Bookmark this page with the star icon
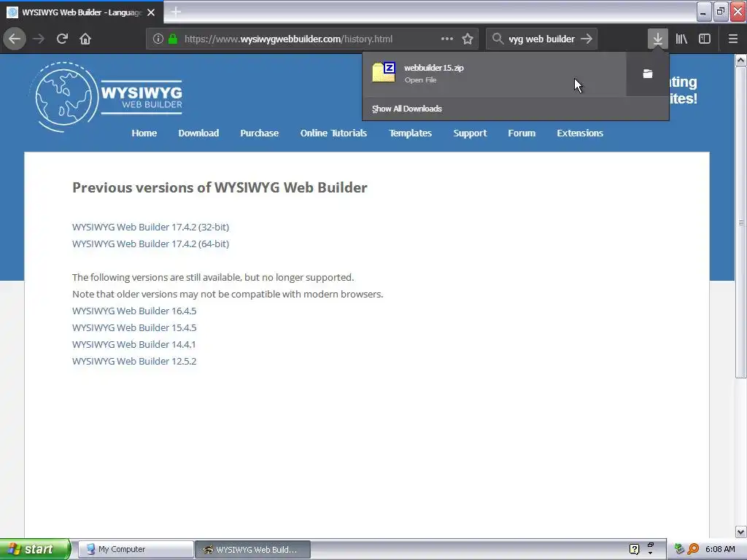747x560 pixels. click(468, 39)
